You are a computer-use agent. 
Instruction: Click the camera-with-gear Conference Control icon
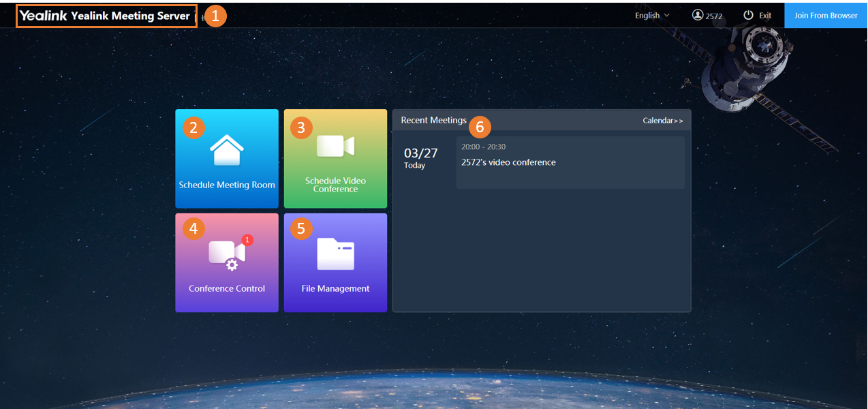coord(227,254)
